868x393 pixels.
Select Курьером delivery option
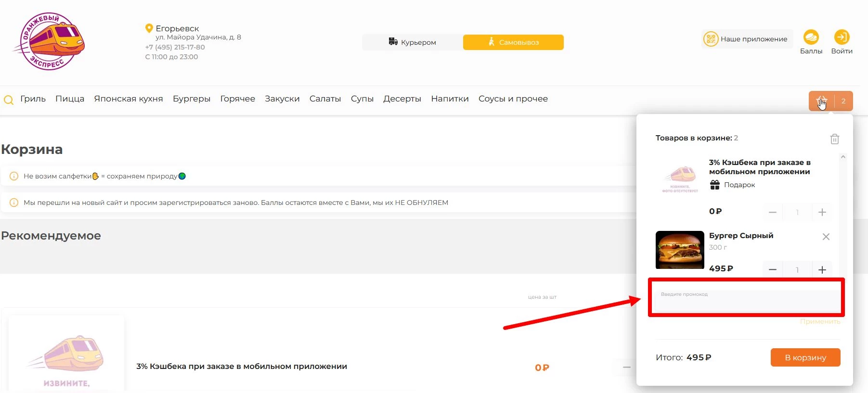tap(413, 42)
